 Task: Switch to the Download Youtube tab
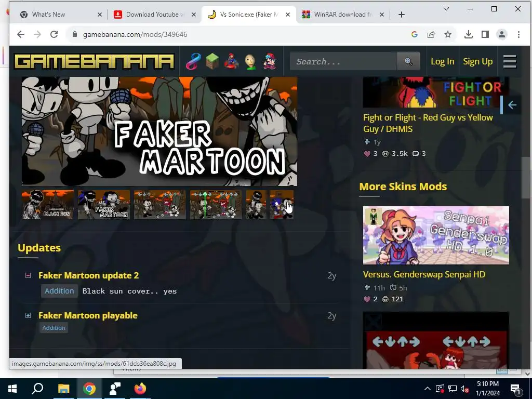point(154,14)
